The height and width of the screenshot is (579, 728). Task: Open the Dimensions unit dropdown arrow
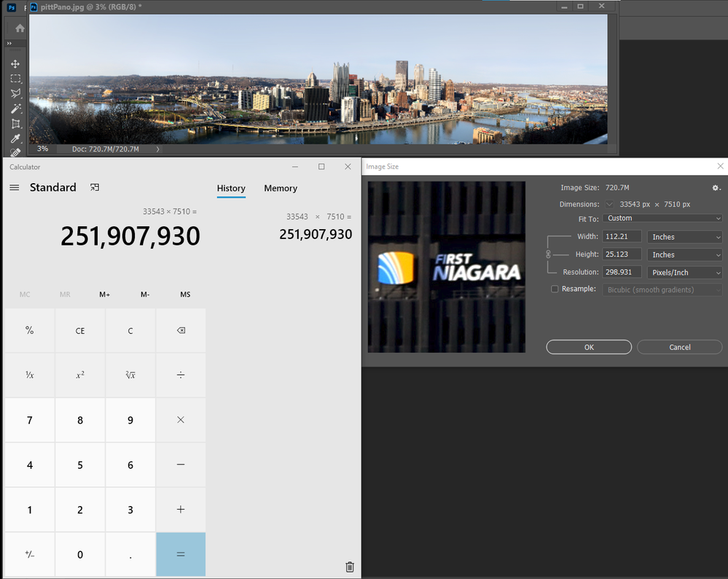tap(610, 204)
